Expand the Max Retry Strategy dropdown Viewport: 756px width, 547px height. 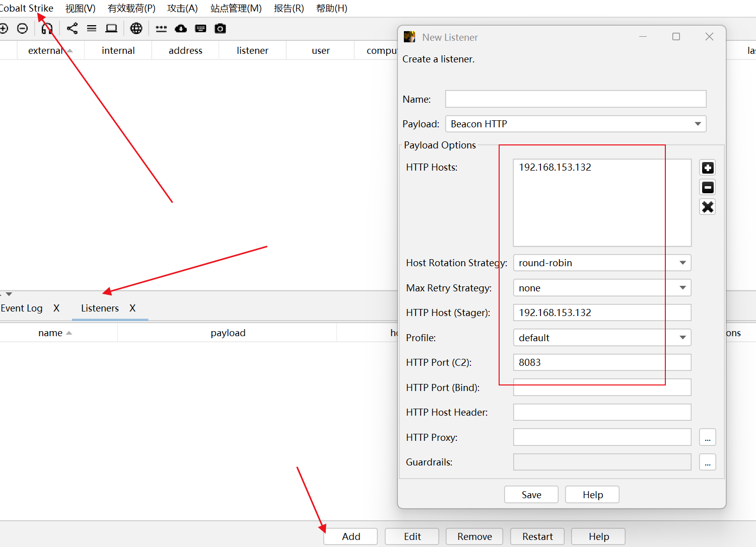(602, 288)
